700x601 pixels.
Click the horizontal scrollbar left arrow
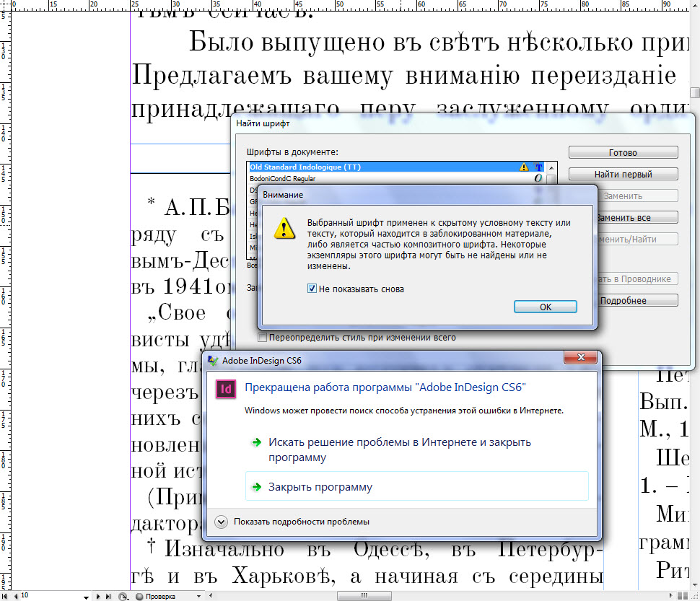tap(211, 595)
